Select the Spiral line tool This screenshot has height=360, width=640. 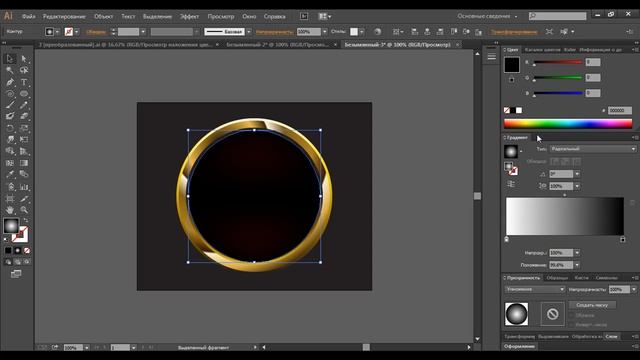pyautogui.click(x=10, y=93)
